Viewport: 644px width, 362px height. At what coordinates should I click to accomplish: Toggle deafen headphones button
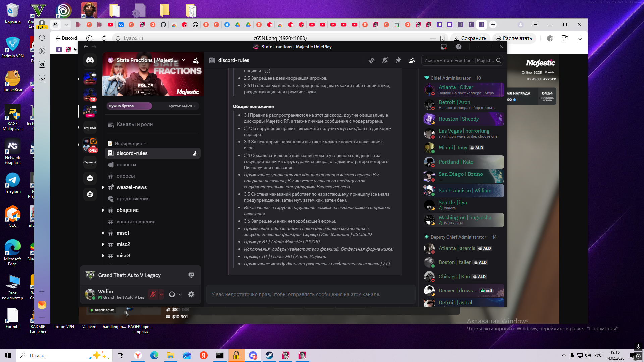172,294
